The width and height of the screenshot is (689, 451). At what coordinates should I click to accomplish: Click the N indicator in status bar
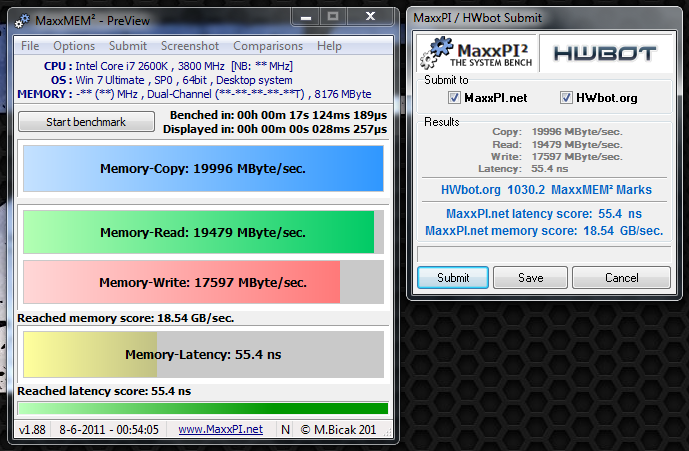[x=285, y=429]
